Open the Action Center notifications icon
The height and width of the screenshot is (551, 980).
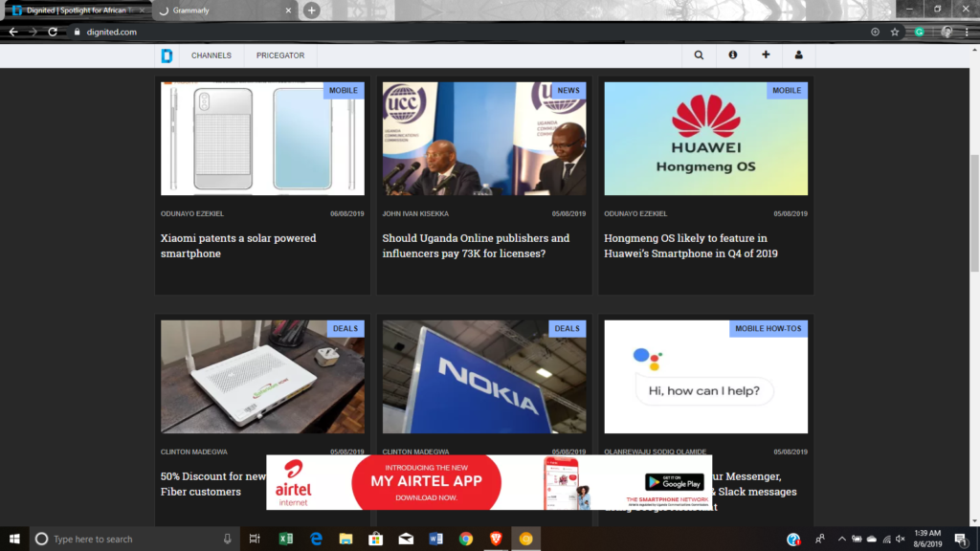point(961,540)
